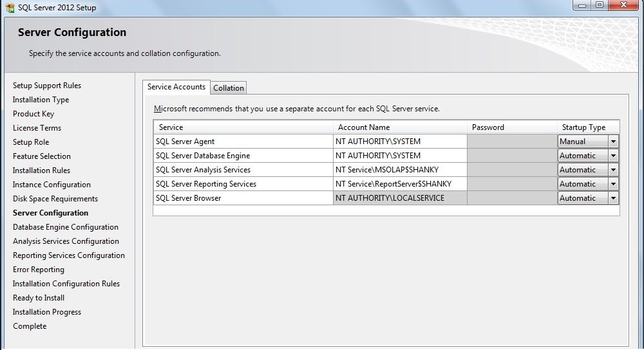Click Product Key step in sidebar
The width and height of the screenshot is (644, 350).
coord(33,114)
